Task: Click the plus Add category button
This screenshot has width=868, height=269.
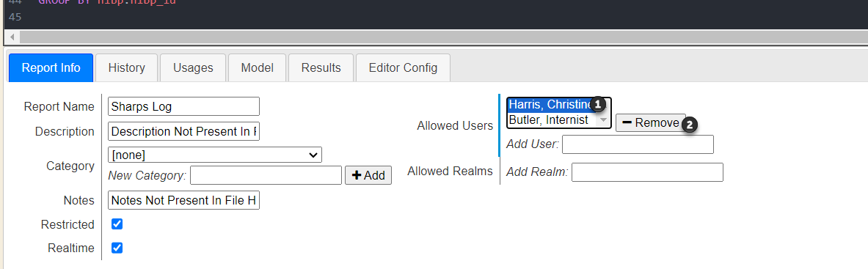Action: (368, 175)
